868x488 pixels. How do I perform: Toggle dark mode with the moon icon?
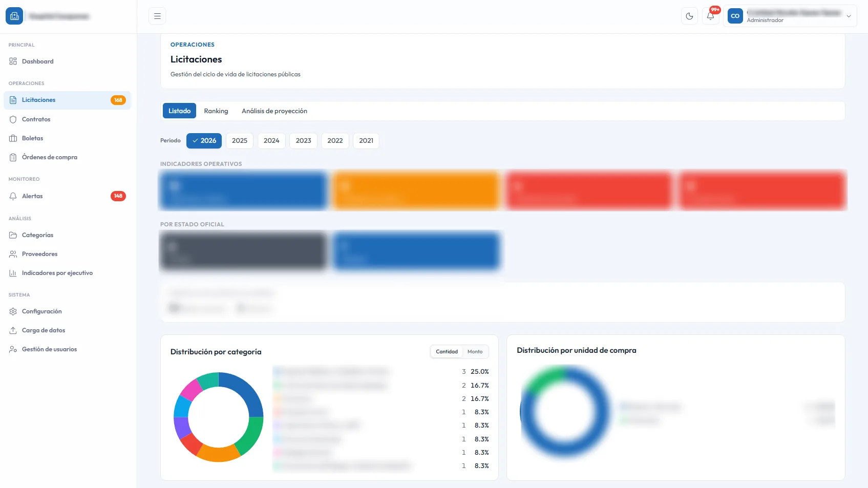tap(689, 16)
